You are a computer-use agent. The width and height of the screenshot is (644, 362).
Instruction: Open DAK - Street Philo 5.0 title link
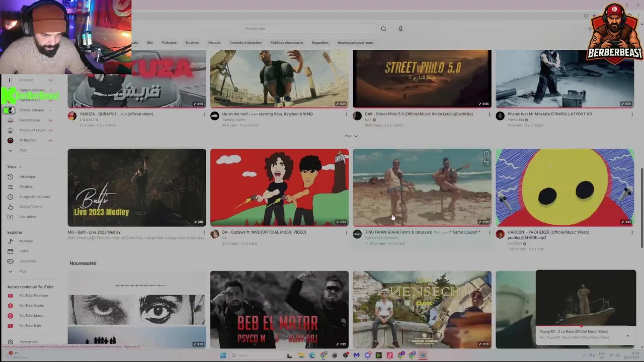pyautogui.click(x=419, y=114)
